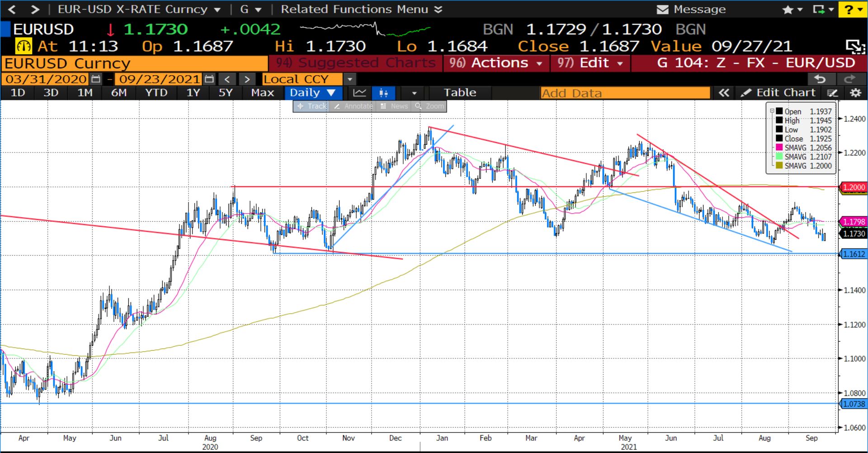This screenshot has width=868, height=453.
Task: Undo last chart change
Action: click(x=820, y=79)
